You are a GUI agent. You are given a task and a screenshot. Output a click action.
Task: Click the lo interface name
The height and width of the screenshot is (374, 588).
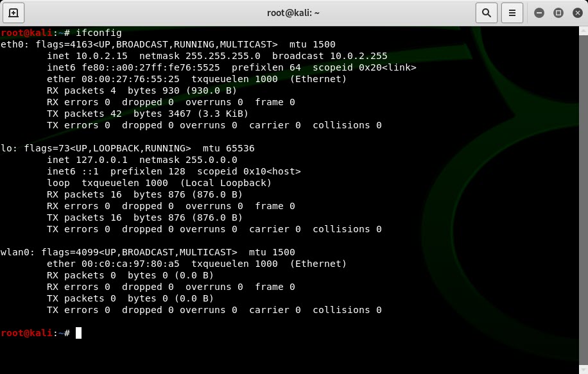(x=6, y=148)
